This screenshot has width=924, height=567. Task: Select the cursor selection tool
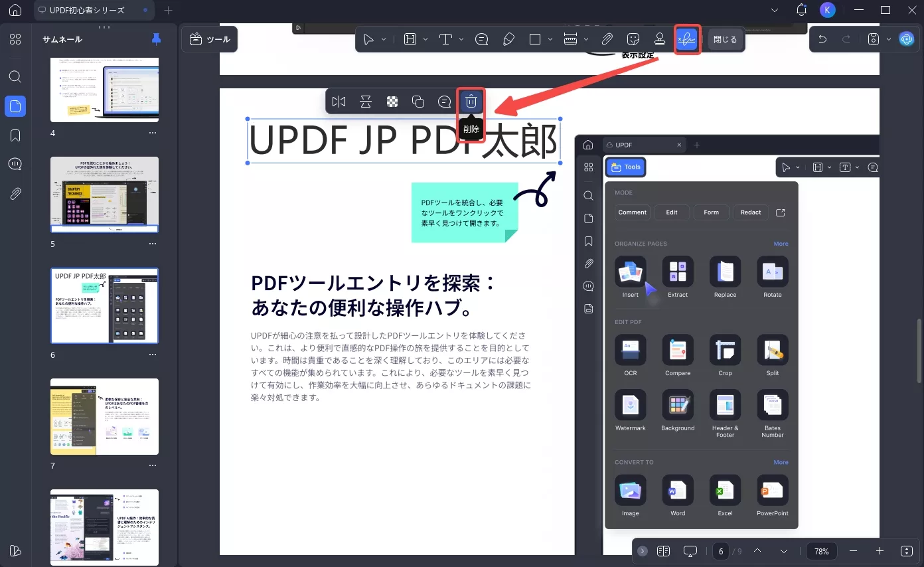(x=368, y=40)
